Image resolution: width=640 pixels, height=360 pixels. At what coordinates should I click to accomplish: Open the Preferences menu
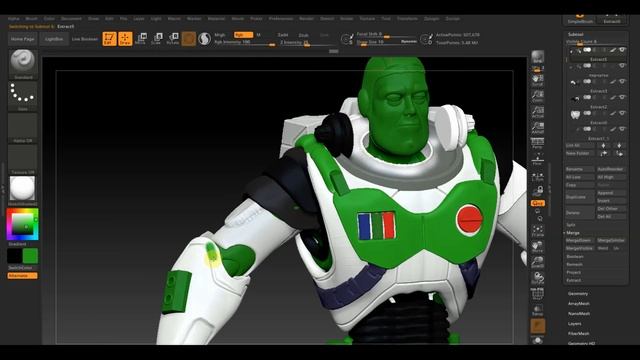coord(281,19)
